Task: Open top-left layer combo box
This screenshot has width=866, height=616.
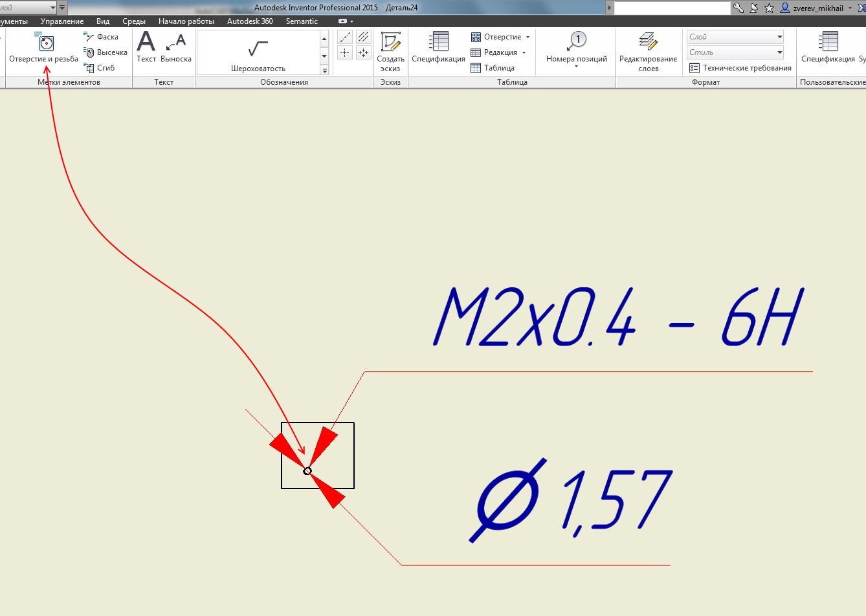Action: (x=28, y=8)
